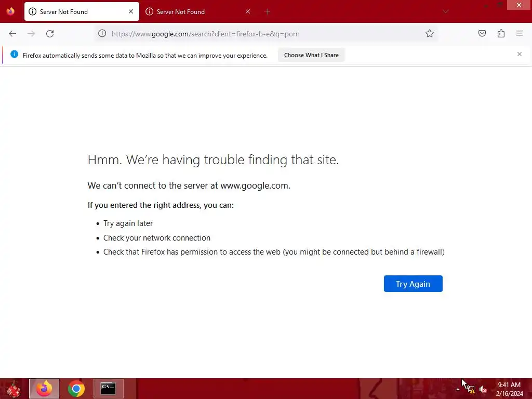Open the Extensions puzzle icon
Screen dimensions: 532x399
coord(501,33)
